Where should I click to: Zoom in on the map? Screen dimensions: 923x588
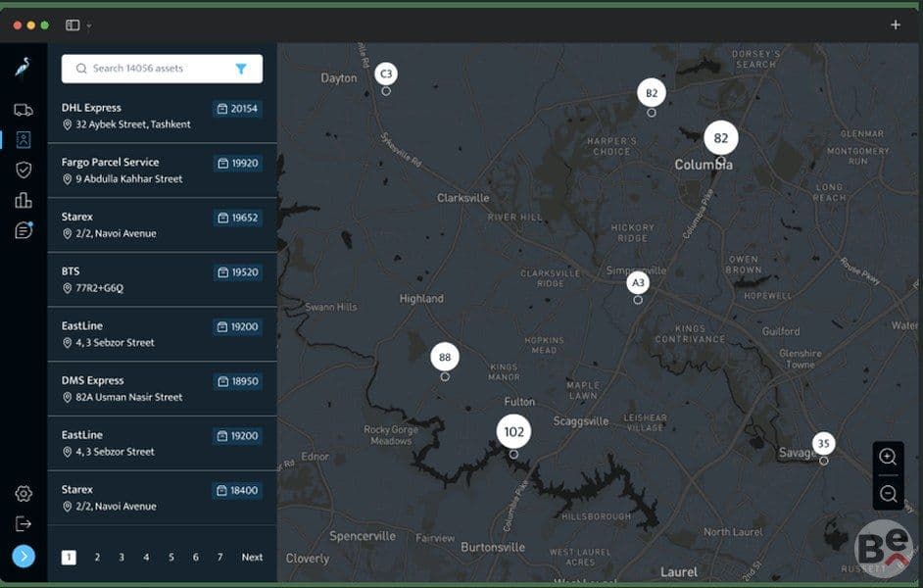point(888,456)
